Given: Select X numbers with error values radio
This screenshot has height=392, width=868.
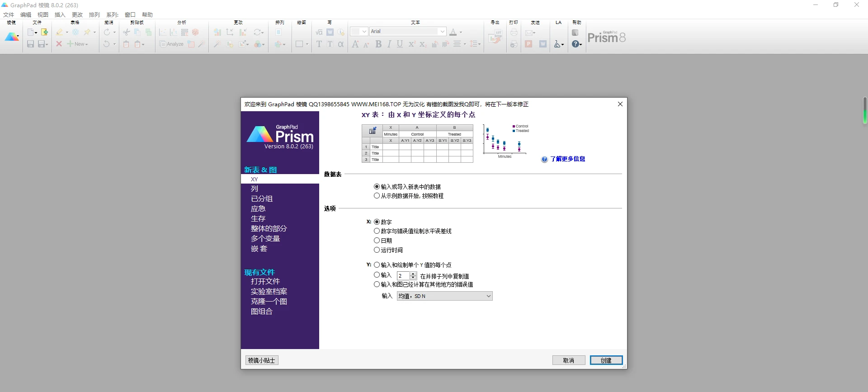Looking at the screenshot, I should coord(377,231).
